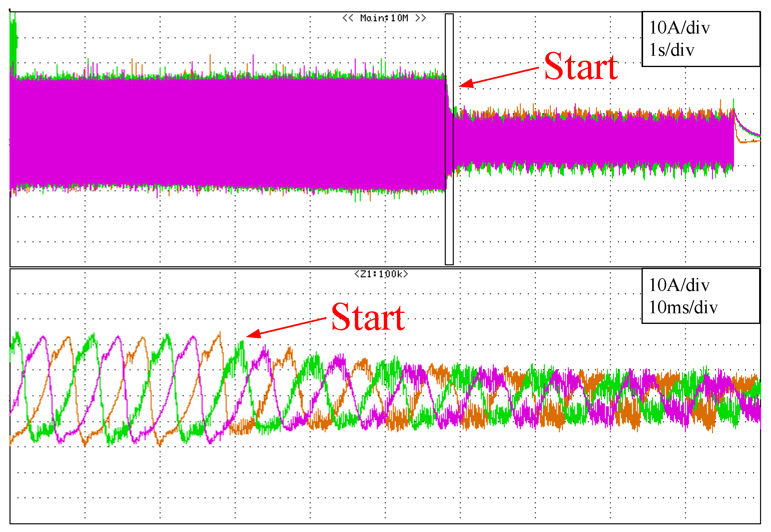Click the red "Start" text in the lower plot
Image resolution: width=771 pixels, height=532 pixels.
368,317
